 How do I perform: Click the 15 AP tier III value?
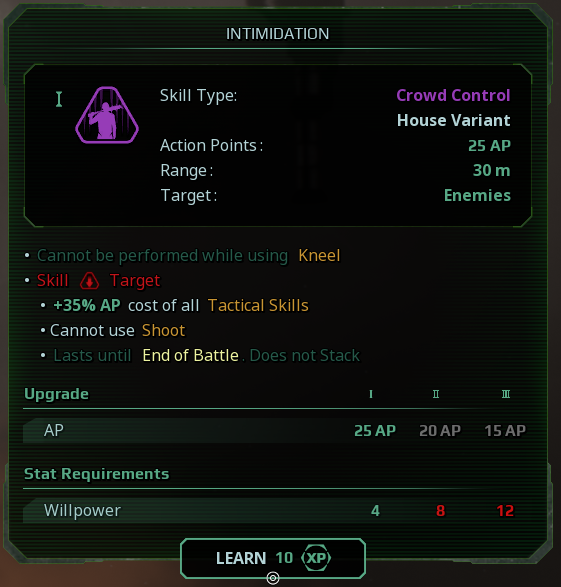click(x=505, y=431)
